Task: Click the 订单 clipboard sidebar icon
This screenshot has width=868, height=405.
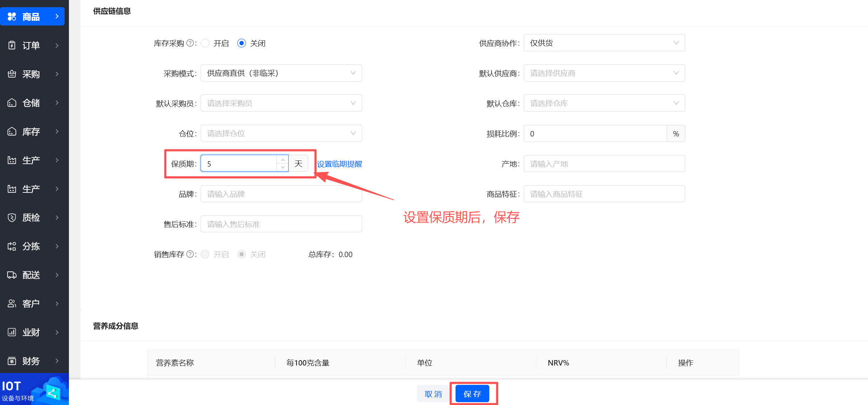Action: (12, 45)
